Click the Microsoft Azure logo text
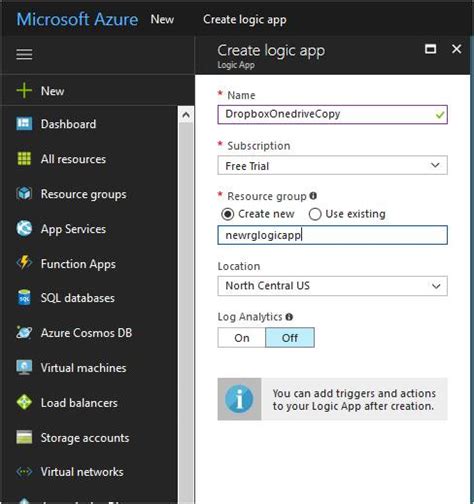This screenshot has height=504, width=474. [77, 19]
